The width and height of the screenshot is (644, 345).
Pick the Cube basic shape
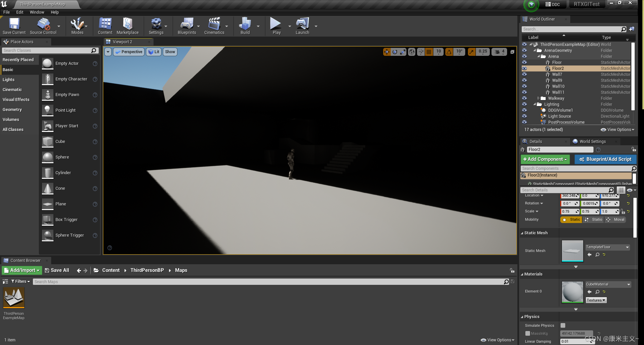(60, 142)
